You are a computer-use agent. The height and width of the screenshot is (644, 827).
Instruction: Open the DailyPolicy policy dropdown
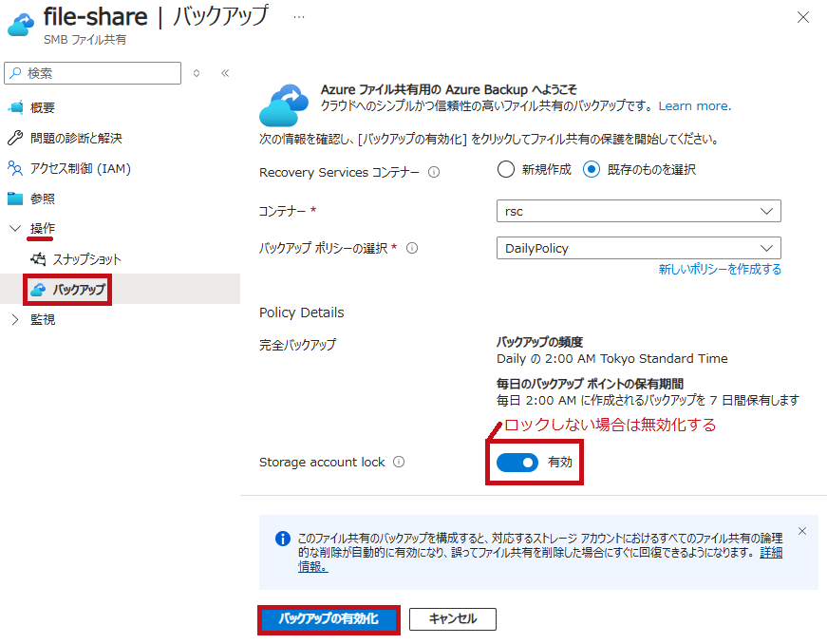639,248
